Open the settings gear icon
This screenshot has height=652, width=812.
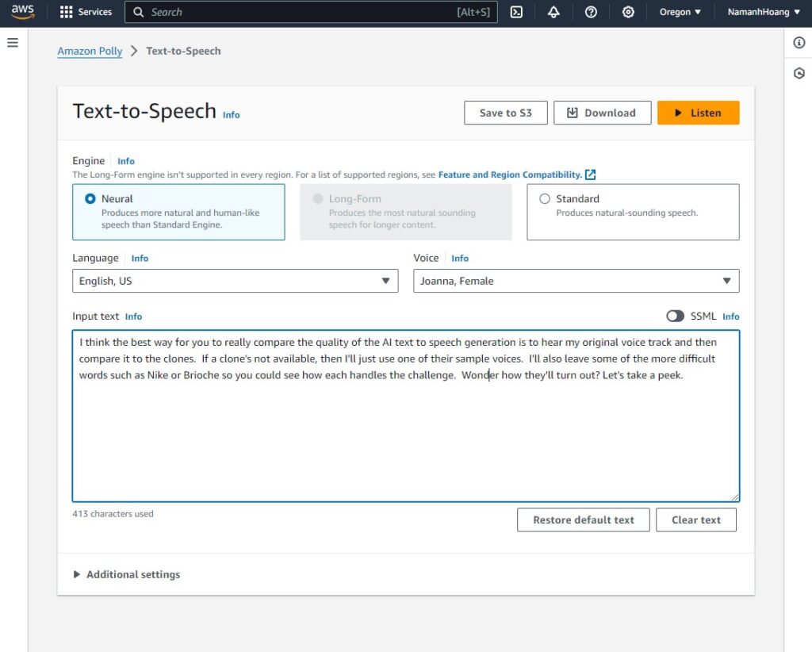(x=628, y=12)
